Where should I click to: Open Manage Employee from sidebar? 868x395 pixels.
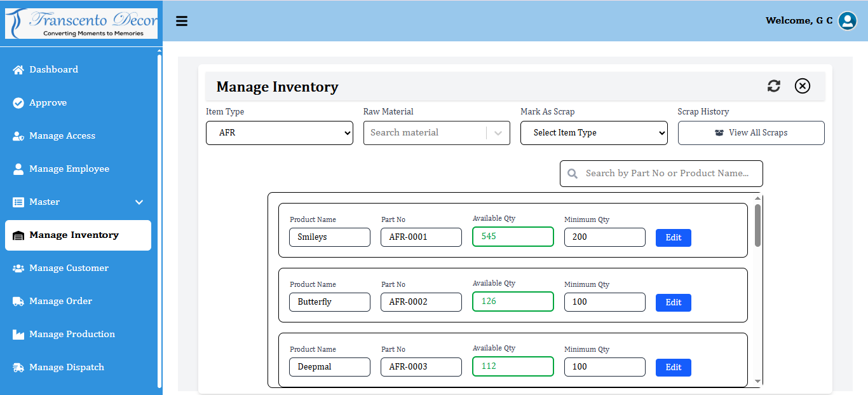click(69, 169)
